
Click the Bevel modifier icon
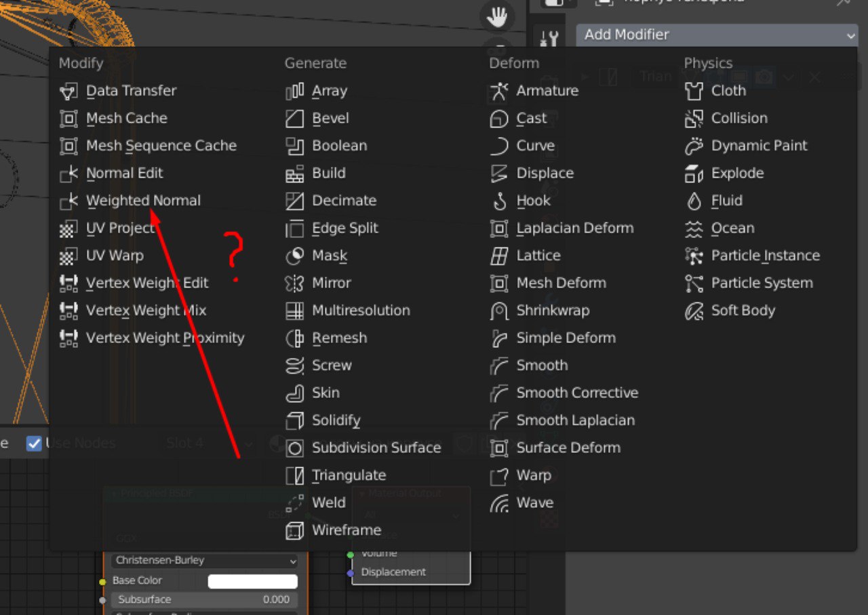(x=295, y=119)
